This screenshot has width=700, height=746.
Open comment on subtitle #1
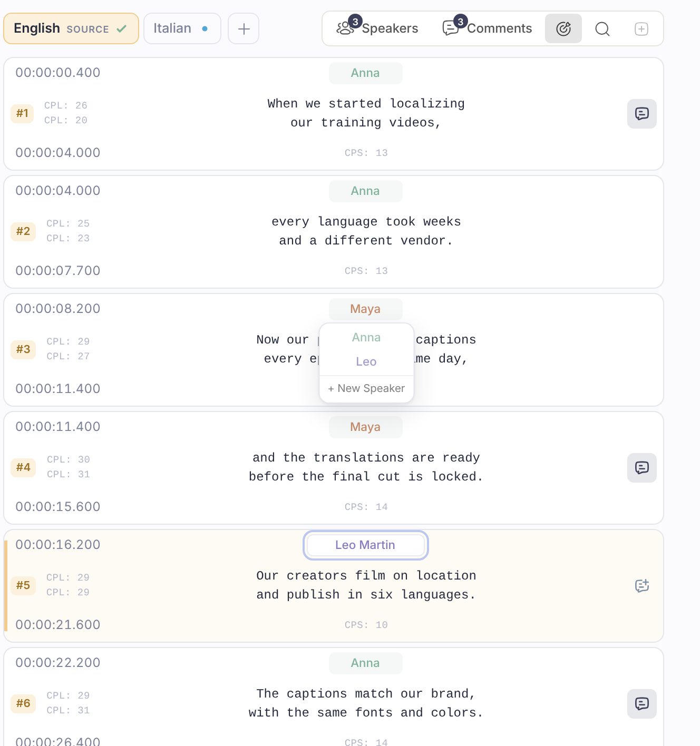click(x=642, y=114)
